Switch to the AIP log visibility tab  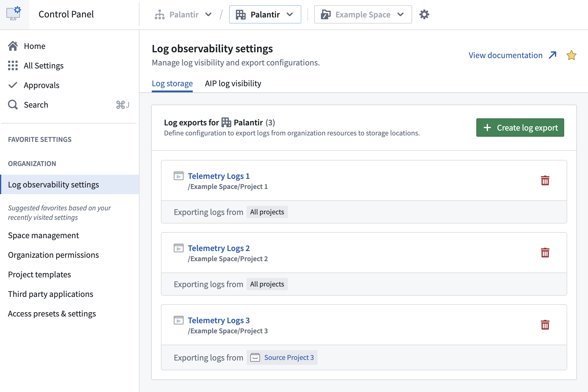(x=233, y=83)
